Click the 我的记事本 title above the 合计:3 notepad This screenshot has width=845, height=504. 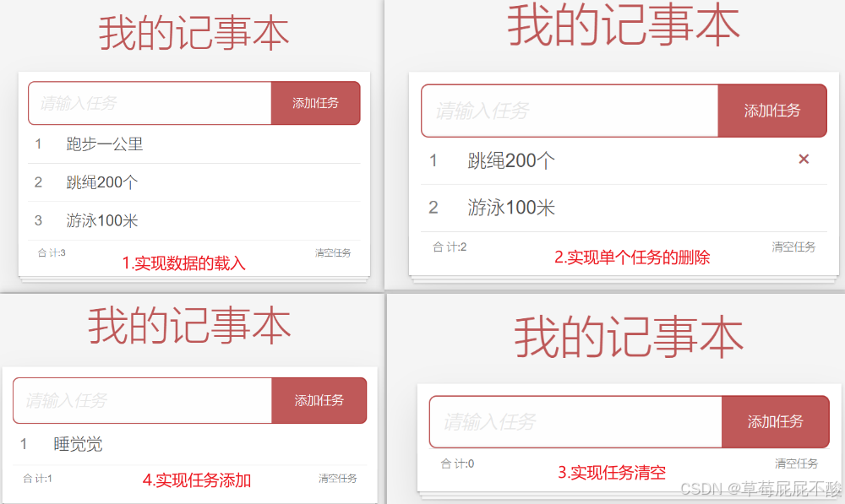194,34
